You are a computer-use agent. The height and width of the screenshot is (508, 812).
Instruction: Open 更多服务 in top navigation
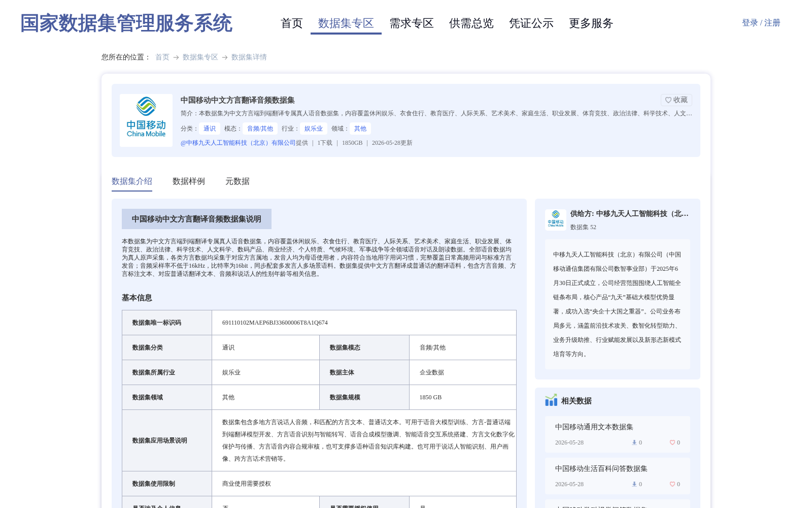pyautogui.click(x=591, y=23)
